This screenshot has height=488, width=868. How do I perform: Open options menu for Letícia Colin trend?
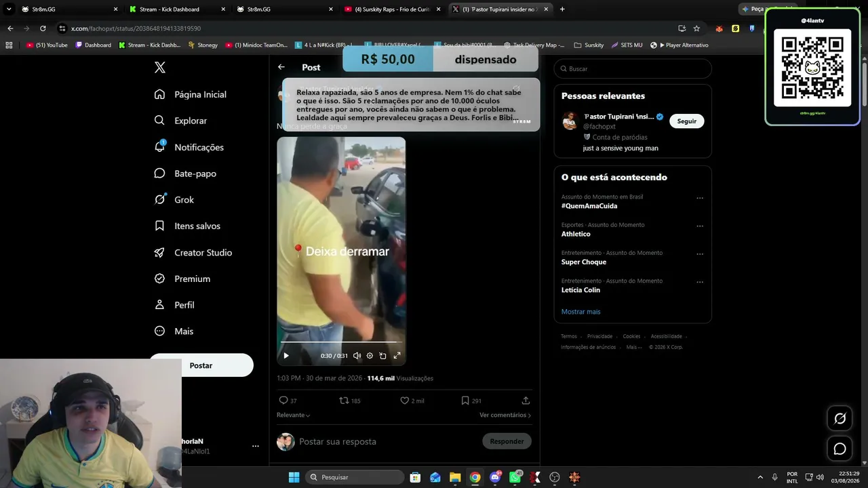[x=700, y=283]
